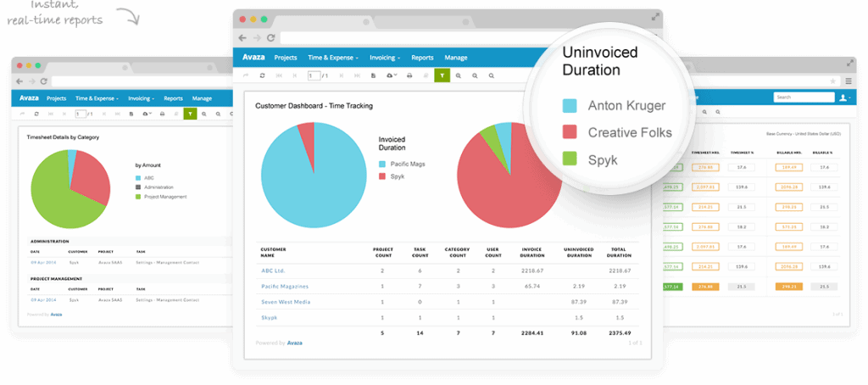This screenshot has width=868, height=385.
Task: Click the refresh report icon in center toolbar
Action: point(263,75)
